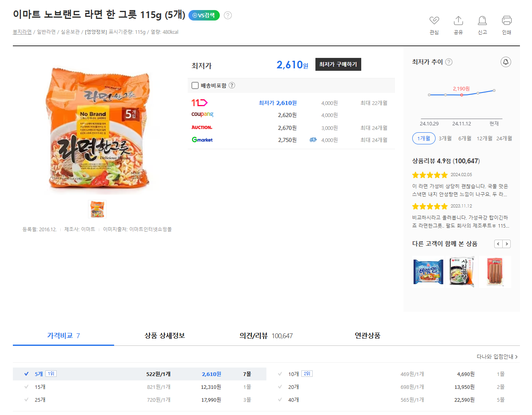
Task: Click the Gmarket 2,750원 price
Action: click(x=287, y=140)
